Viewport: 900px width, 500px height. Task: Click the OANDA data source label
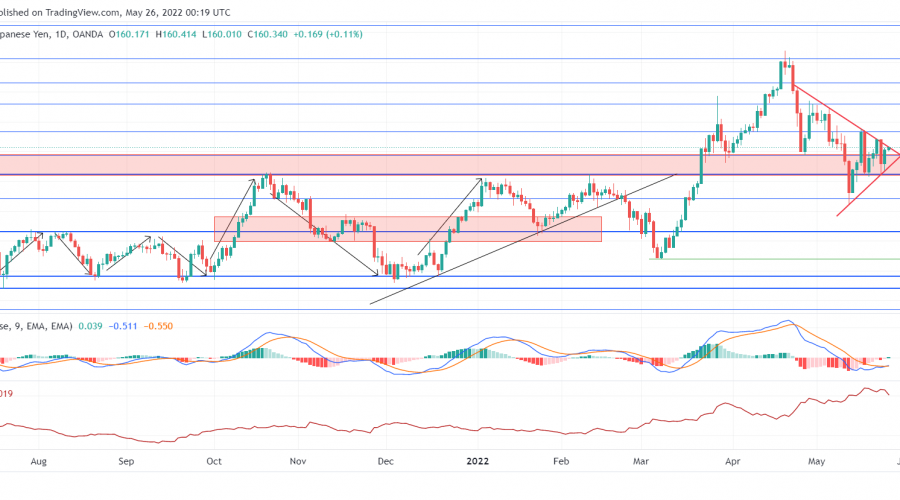pyautogui.click(x=88, y=34)
